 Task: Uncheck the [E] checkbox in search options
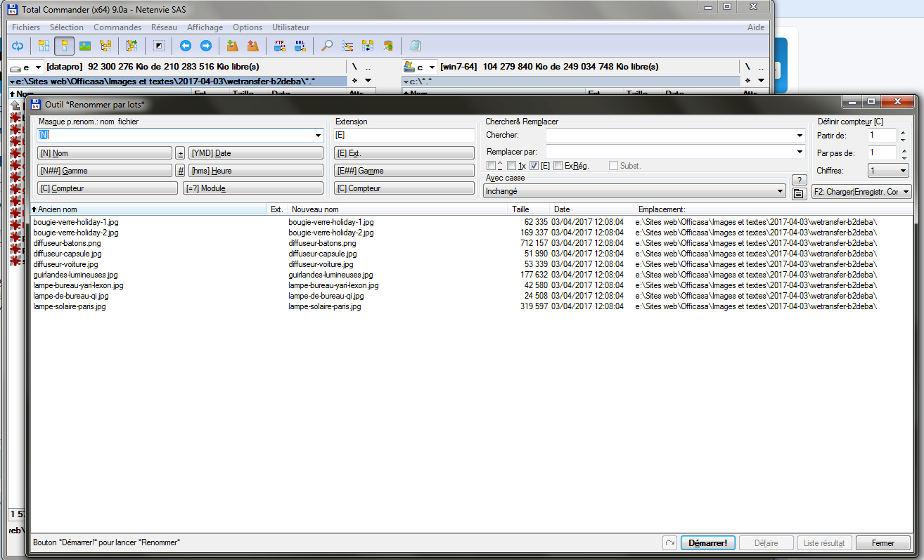pyautogui.click(x=534, y=166)
